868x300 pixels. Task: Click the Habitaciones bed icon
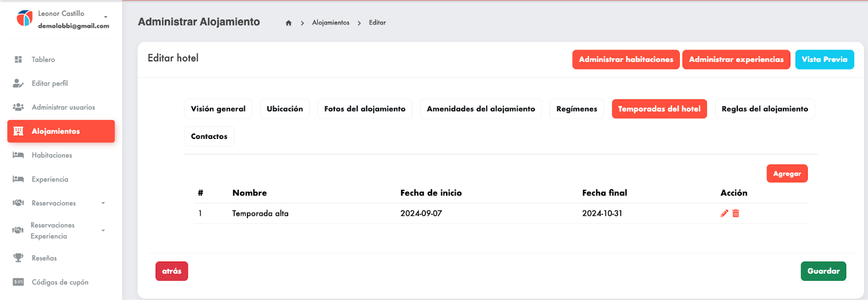click(18, 155)
